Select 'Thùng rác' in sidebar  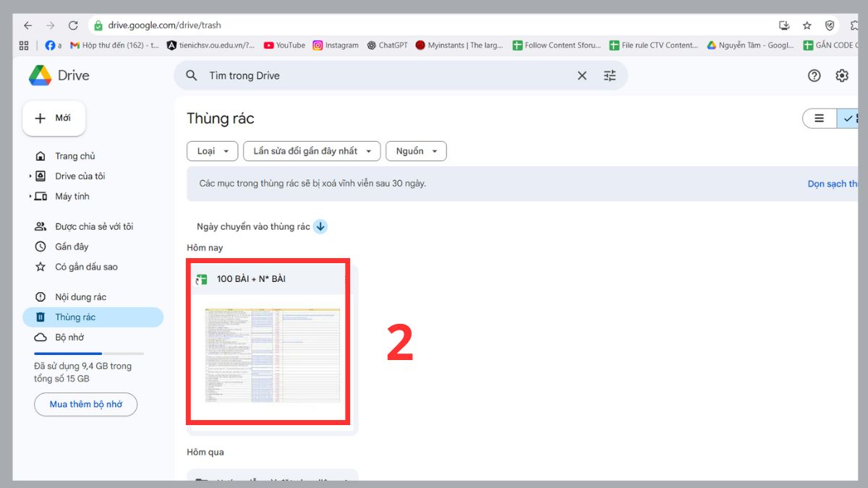93,317
